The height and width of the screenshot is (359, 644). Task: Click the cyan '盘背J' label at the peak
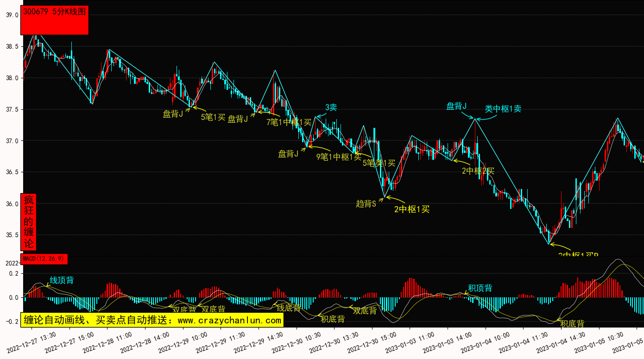(x=456, y=107)
